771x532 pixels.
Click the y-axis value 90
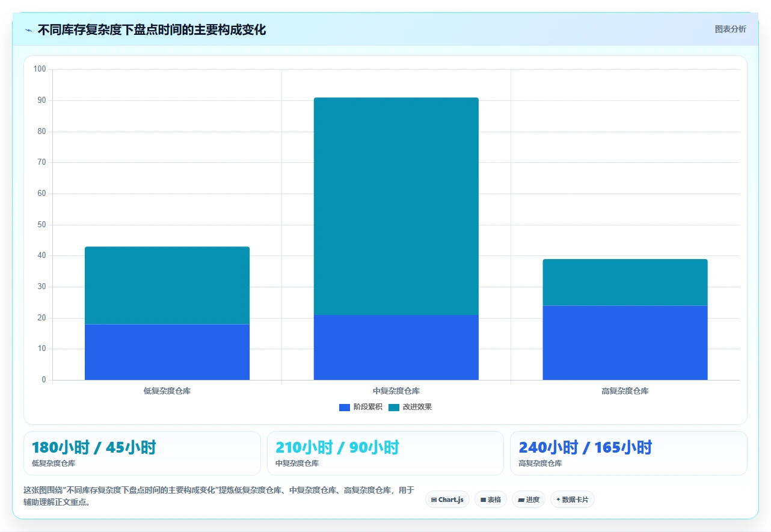41,100
